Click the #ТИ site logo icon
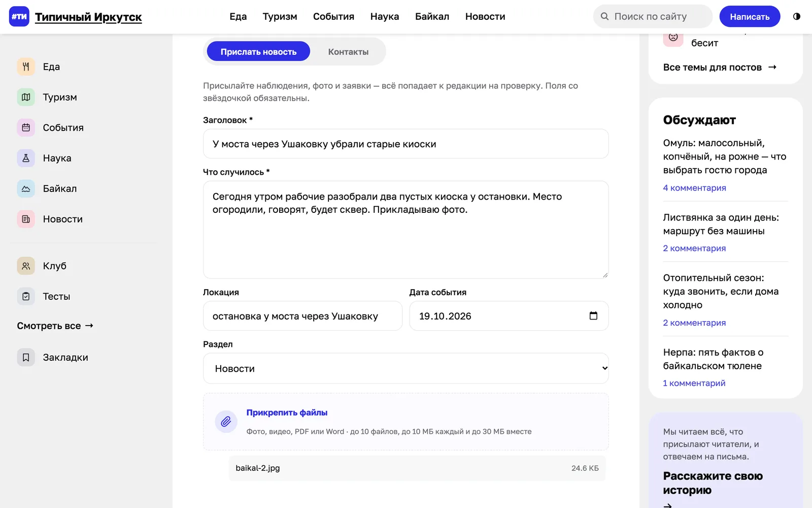Viewport: 812px width, 508px height. 19,17
